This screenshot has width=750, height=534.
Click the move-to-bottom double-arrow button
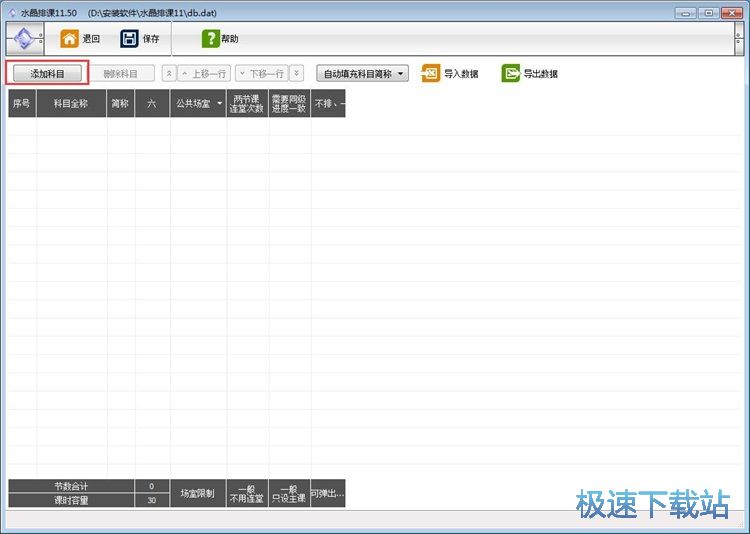point(297,74)
